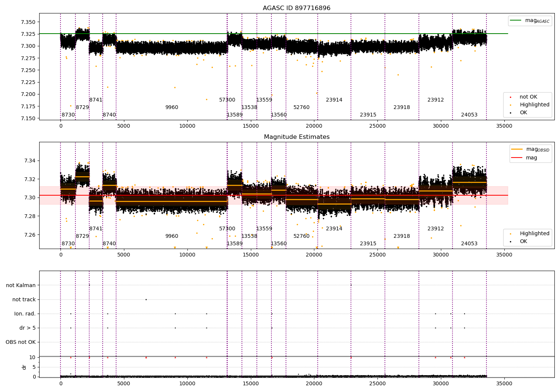Screen dimensions: 560x392
Task: Click obsid label 8741 in Magnitude Estimates plot
Action: pos(96,229)
